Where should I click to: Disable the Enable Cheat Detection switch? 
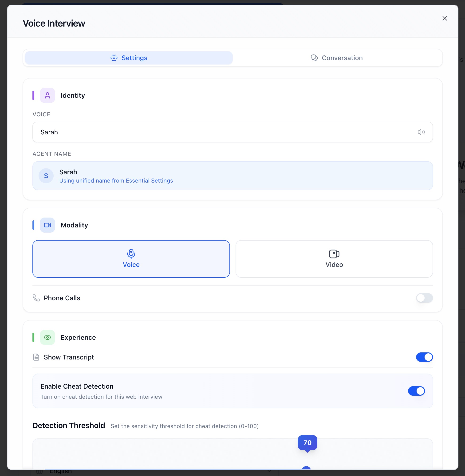(x=416, y=391)
